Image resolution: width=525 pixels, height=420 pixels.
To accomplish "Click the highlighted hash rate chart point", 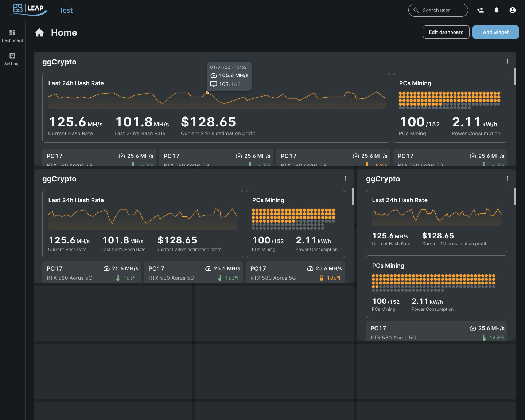I will pyautogui.click(x=207, y=93).
